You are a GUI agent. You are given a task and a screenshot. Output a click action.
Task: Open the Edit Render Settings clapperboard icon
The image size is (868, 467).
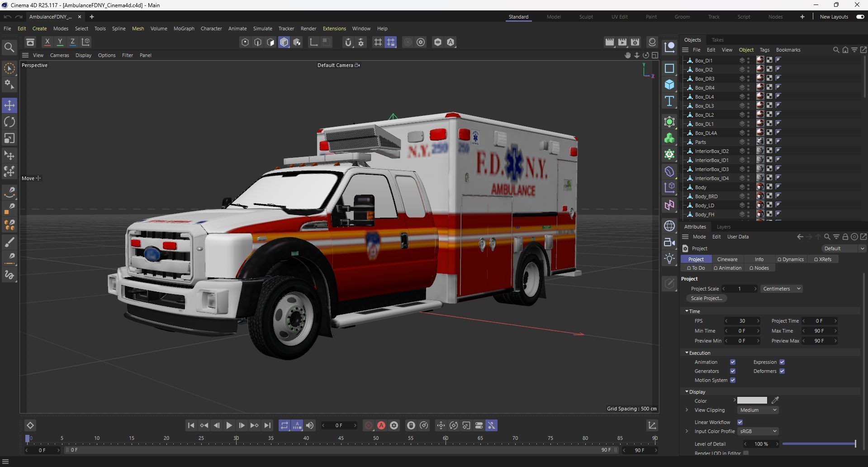[635, 42]
